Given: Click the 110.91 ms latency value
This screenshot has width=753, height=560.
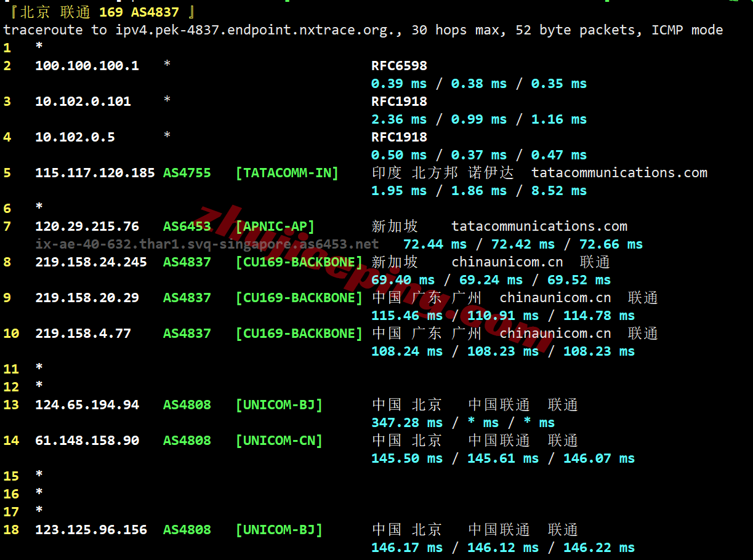Looking at the screenshot, I should (x=503, y=315).
